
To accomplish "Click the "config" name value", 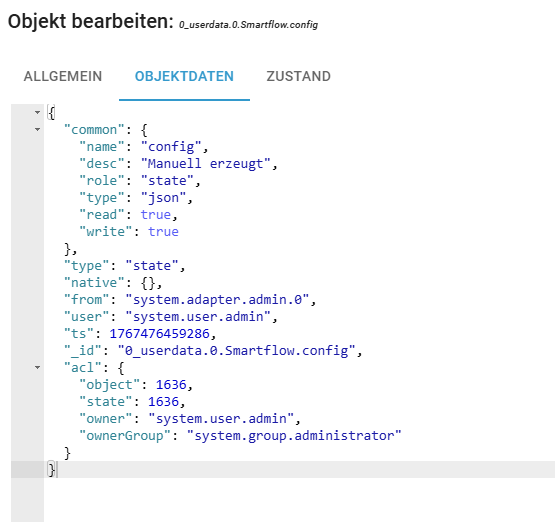I will [171, 147].
